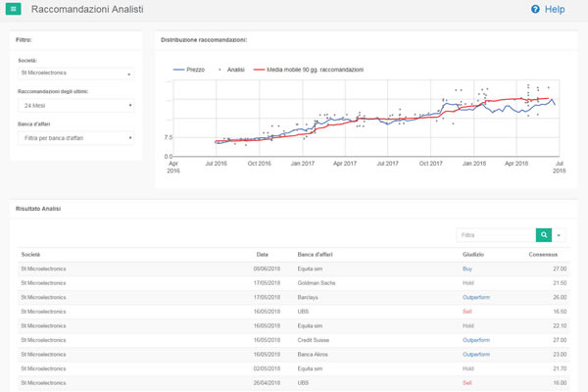Open the 24 Mesi period dropdown
The image size is (588, 392).
pos(76,106)
